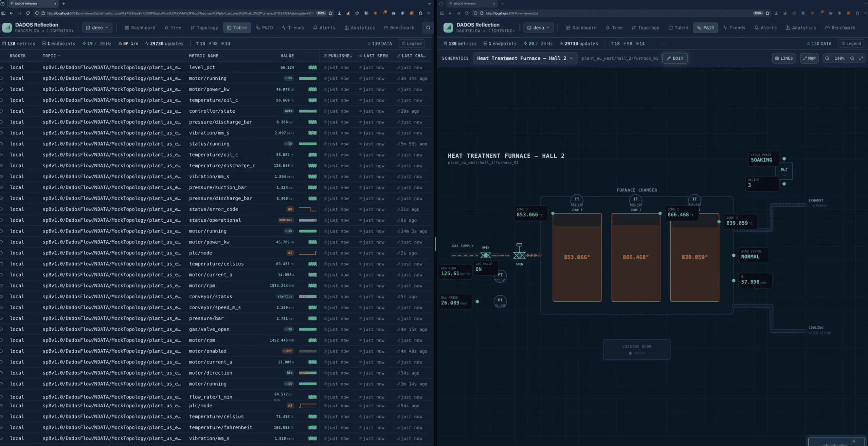Click the fit-to-screen expand icon
The height and width of the screenshot is (446, 868).
(x=861, y=58)
